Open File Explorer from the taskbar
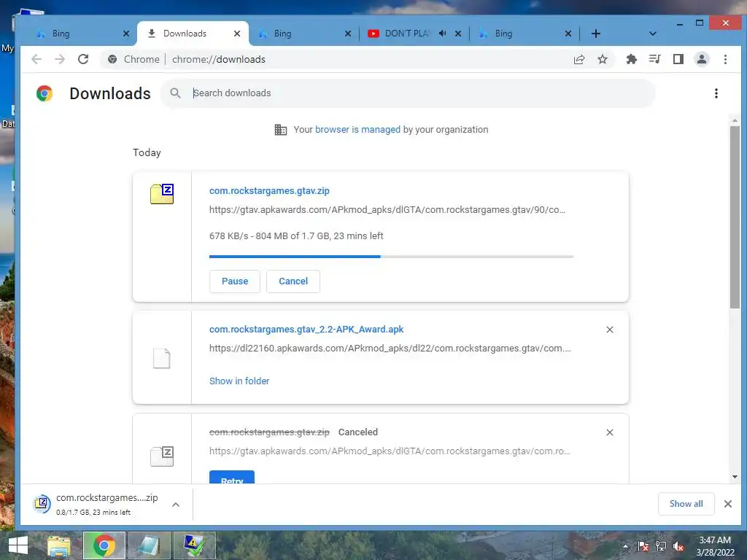Image resolution: width=747 pixels, height=560 pixels. point(59,545)
